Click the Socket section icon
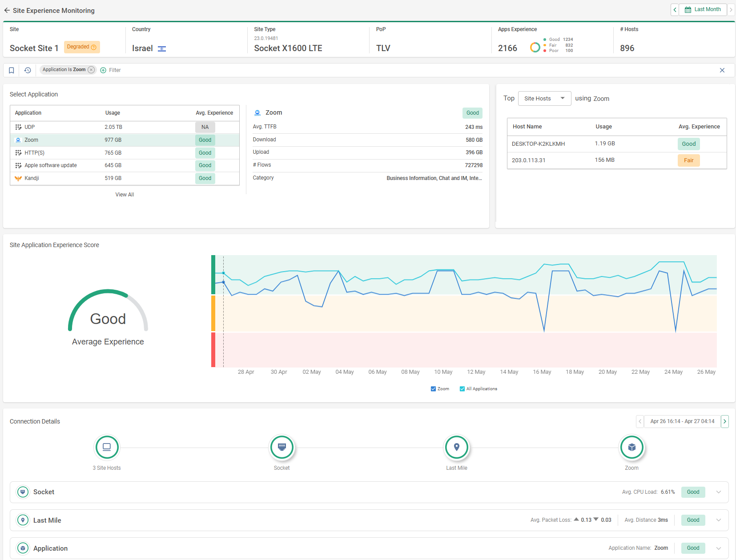This screenshot has width=736, height=560. click(x=23, y=492)
